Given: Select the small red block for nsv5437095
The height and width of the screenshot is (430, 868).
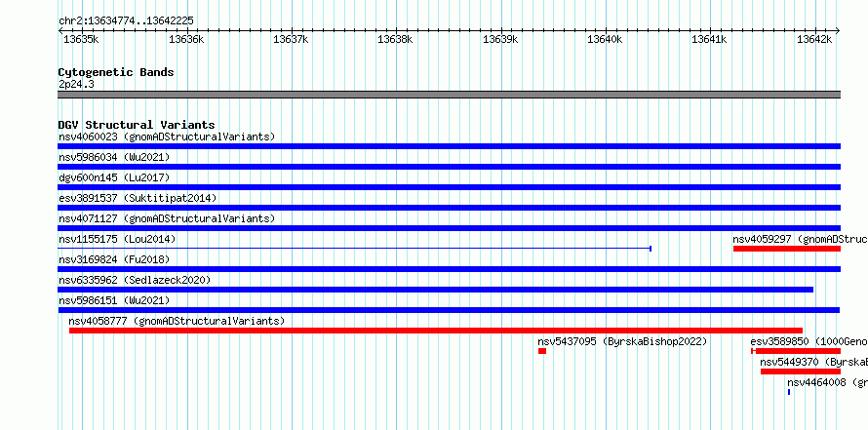Looking at the screenshot, I should (x=542, y=351).
